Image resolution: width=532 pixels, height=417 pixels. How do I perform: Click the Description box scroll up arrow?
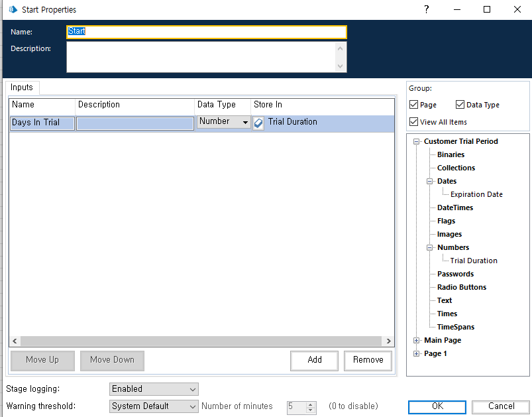(341, 48)
